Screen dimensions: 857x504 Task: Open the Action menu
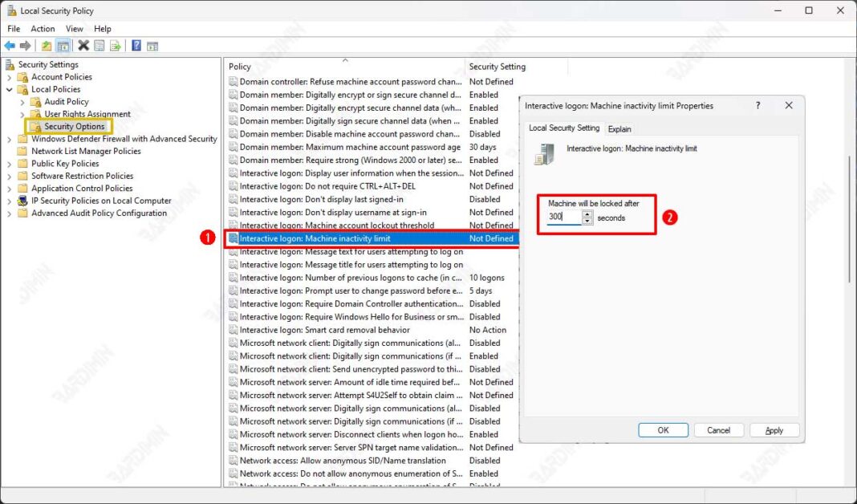click(x=43, y=28)
